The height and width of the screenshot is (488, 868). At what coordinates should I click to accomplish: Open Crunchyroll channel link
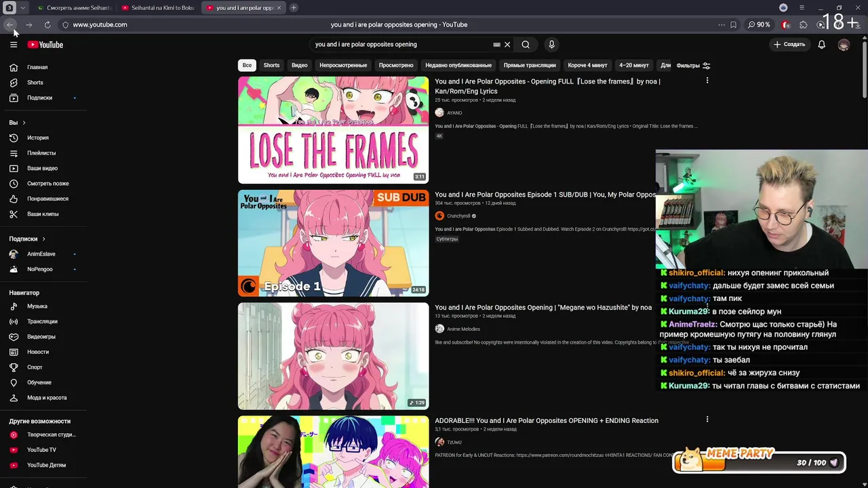pos(458,216)
